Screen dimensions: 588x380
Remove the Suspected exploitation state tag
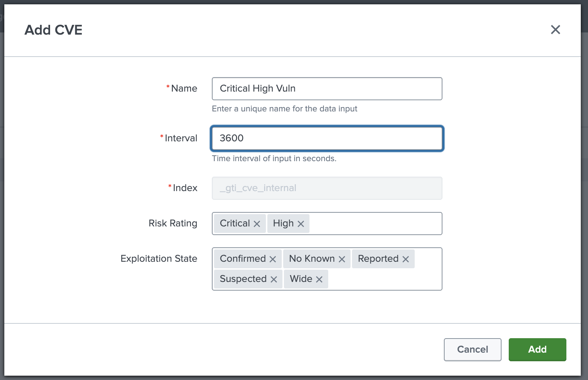pos(274,279)
